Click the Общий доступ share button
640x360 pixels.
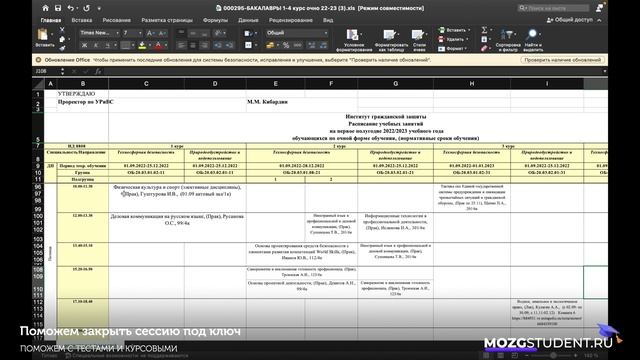pos(569,20)
